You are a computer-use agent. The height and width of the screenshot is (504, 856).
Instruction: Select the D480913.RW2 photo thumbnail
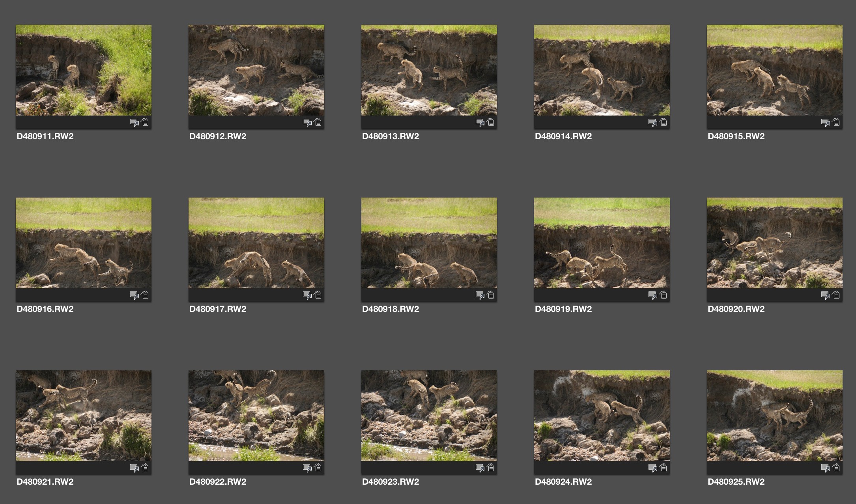(x=429, y=70)
